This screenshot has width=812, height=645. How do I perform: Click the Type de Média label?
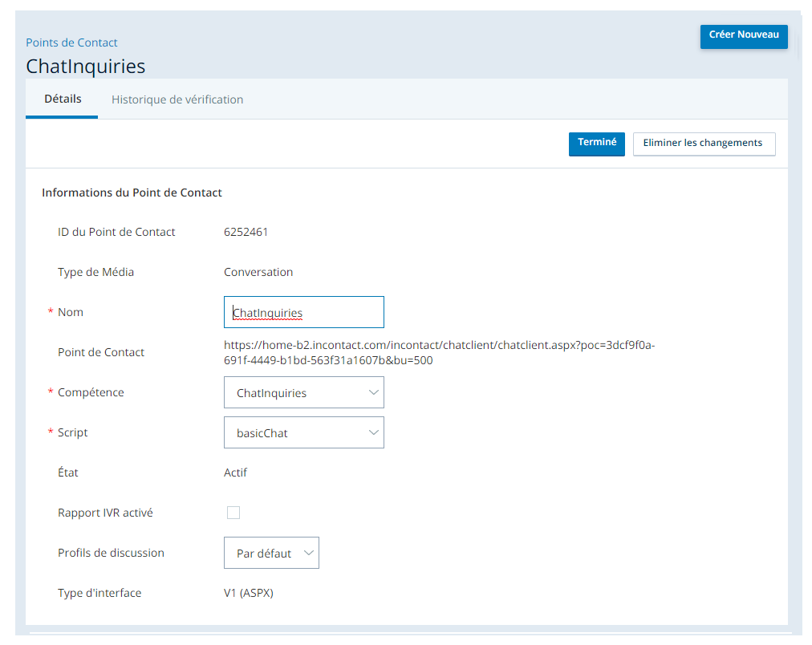95,272
